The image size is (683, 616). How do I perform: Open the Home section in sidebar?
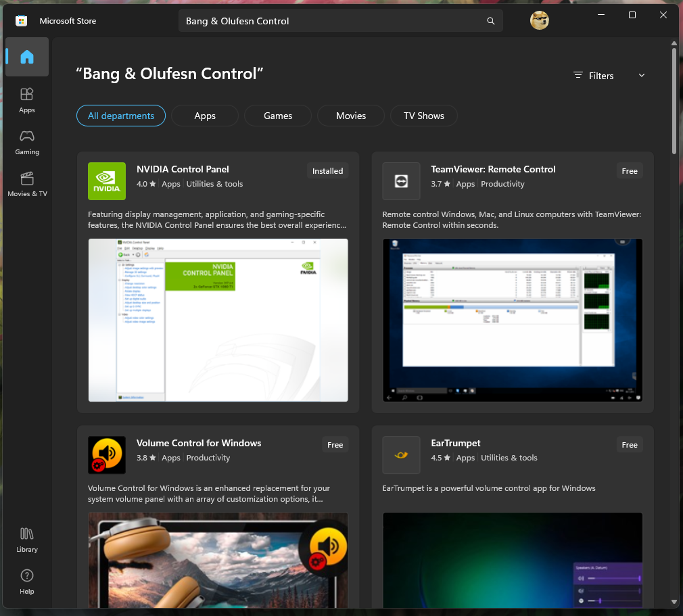coord(27,57)
